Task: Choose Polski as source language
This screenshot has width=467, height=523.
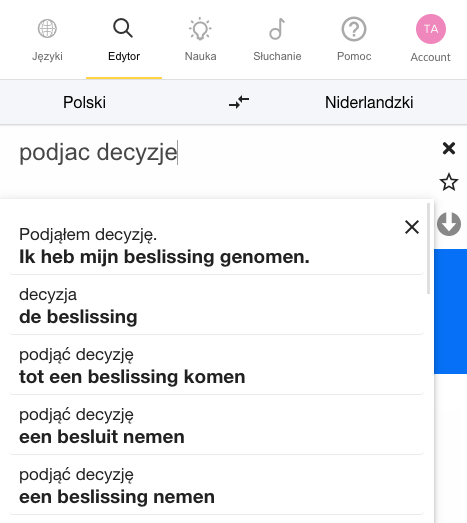Action: click(84, 102)
